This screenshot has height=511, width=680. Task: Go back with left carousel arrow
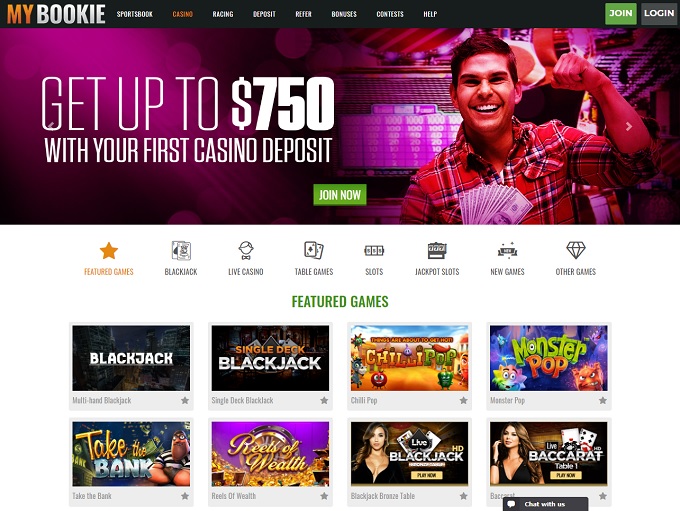pos(51,126)
